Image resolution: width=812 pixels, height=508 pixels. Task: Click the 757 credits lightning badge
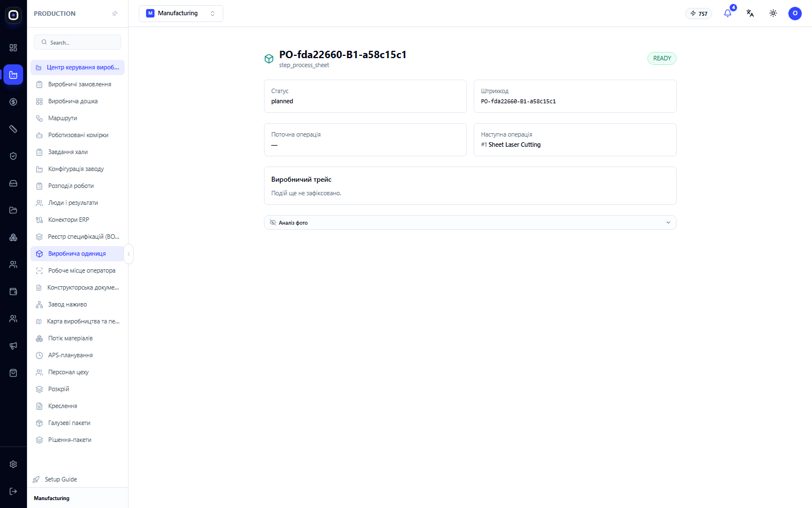click(x=699, y=14)
